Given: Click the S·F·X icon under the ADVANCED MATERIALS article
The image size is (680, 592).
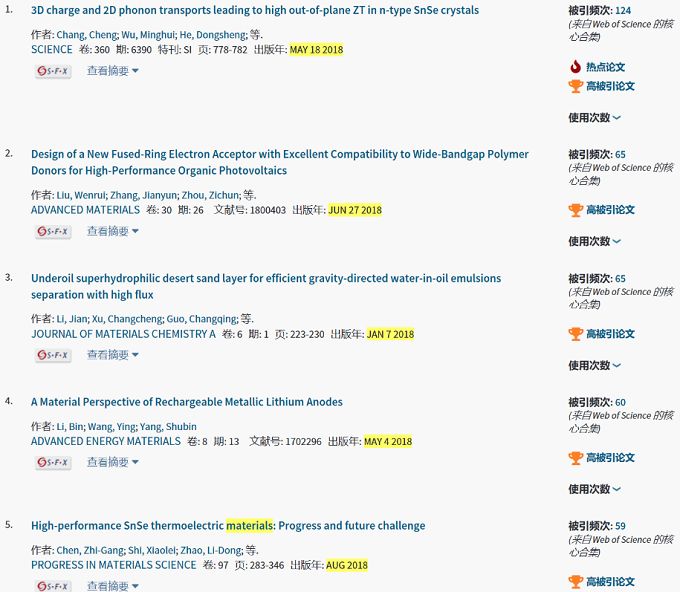Looking at the screenshot, I should 53,231.
